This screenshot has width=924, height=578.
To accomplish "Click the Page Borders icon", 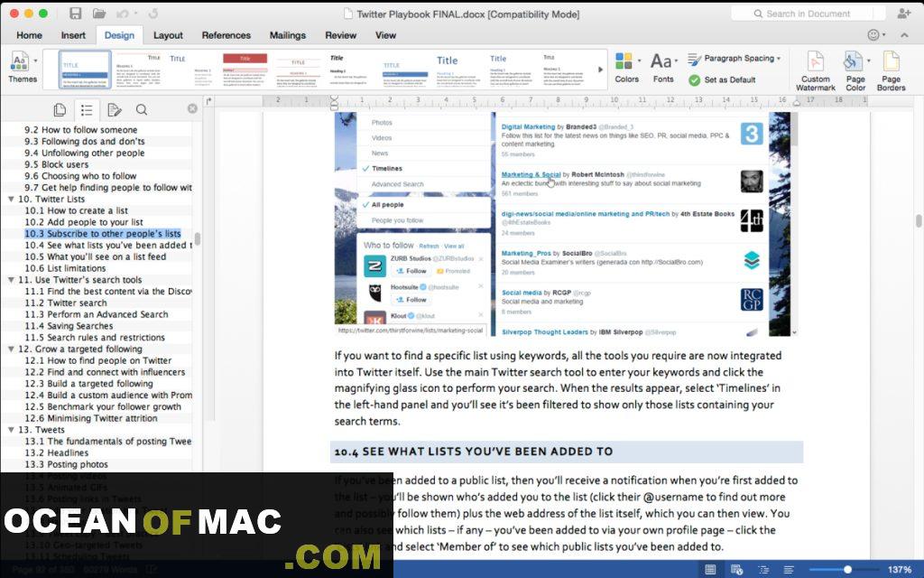I will (x=891, y=61).
